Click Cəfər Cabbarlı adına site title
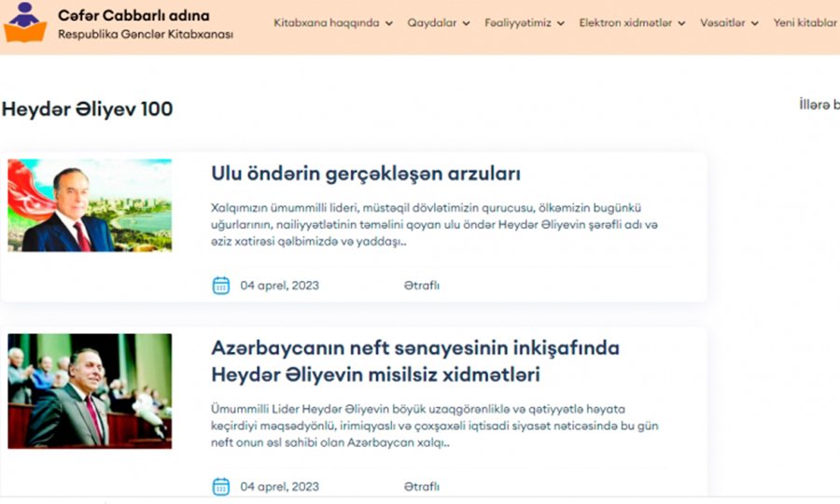This screenshot has height=504, width=840. [x=133, y=16]
